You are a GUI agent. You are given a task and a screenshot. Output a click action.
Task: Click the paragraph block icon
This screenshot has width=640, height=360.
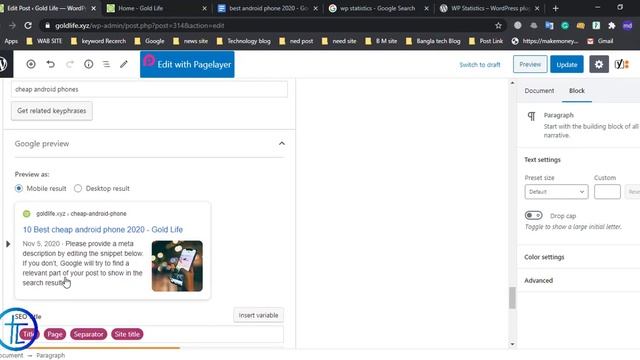[531, 116]
